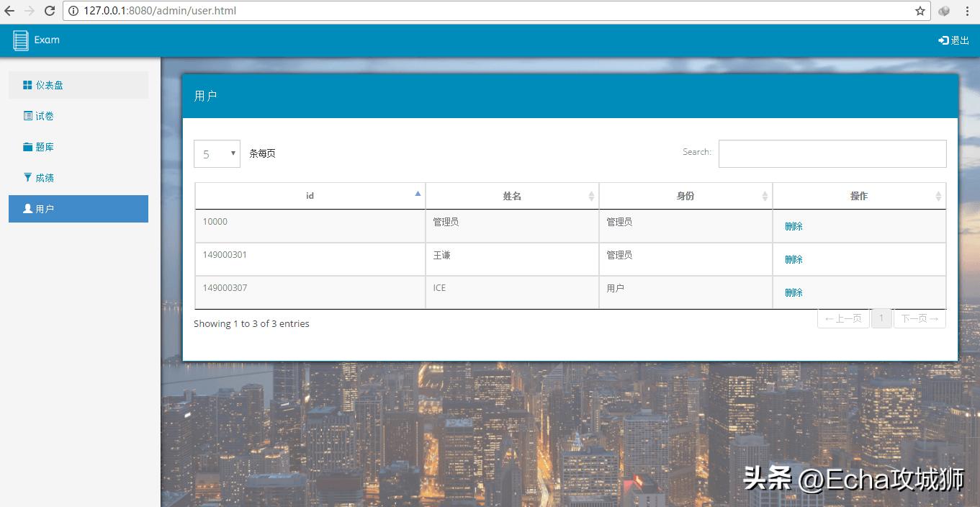Click the 题库 folder icon in the sidebar

[x=29, y=146]
